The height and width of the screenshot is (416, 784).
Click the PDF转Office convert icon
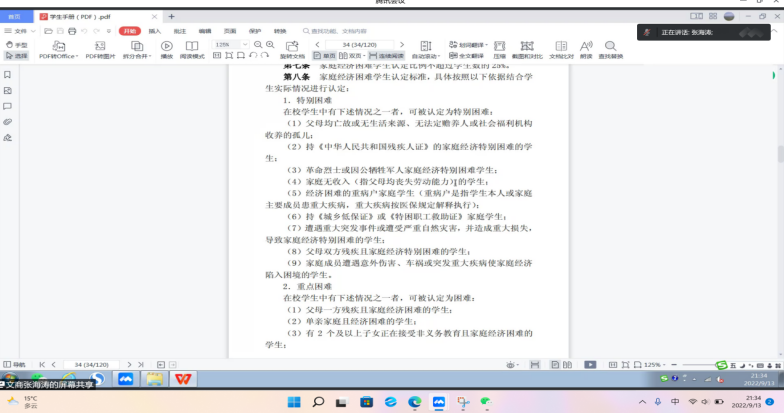[x=58, y=47]
